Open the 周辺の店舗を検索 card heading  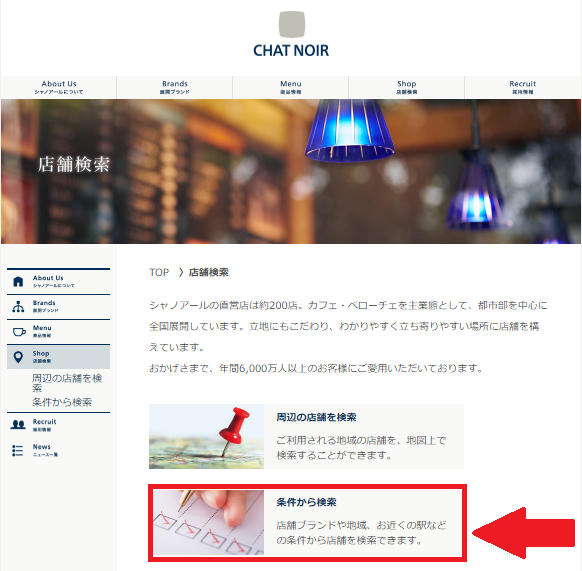(316, 417)
